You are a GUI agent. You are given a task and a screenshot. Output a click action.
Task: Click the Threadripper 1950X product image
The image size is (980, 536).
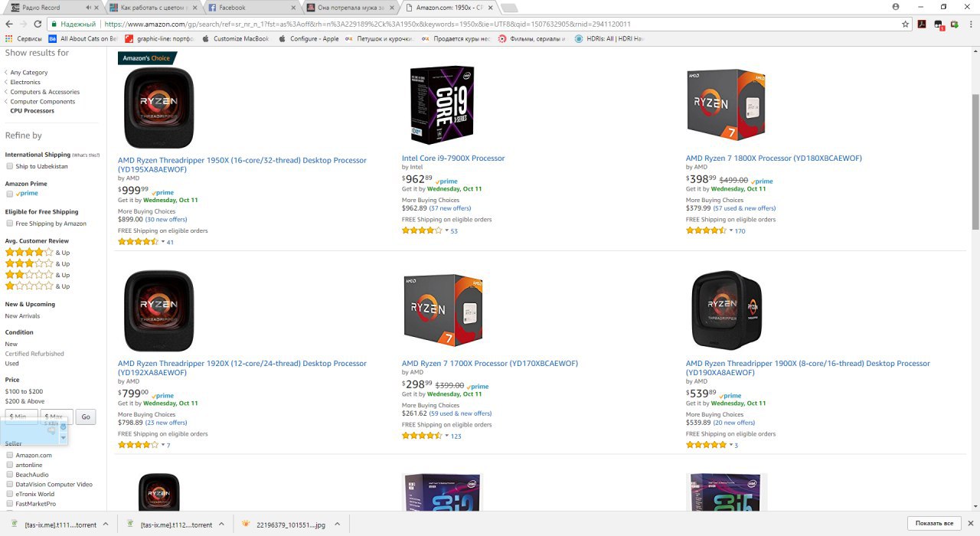pyautogui.click(x=158, y=107)
